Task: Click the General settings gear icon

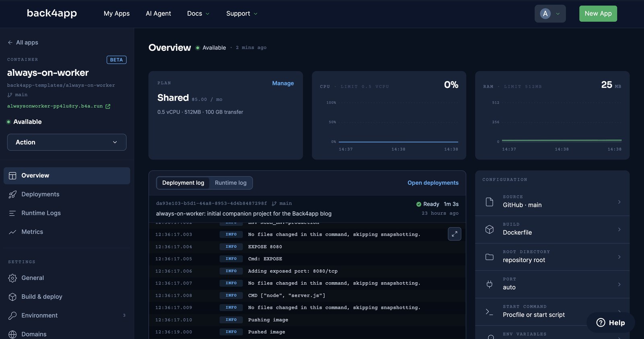Action: [x=12, y=278]
